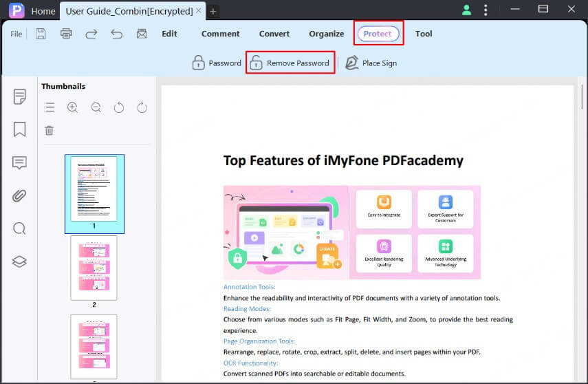The height and width of the screenshot is (384, 588).
Task: Go to the Home tab
Action: (x=43, y=11)
